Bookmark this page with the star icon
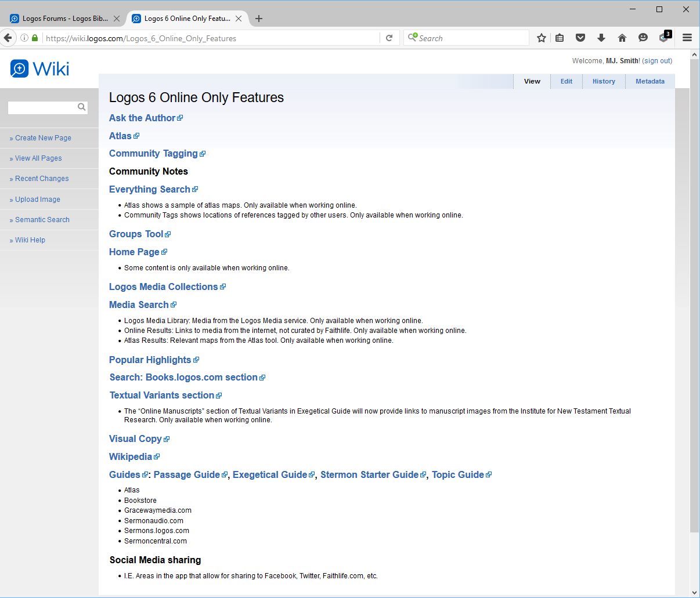The width and height of the screenshot is (700, 598). (542, 38)
